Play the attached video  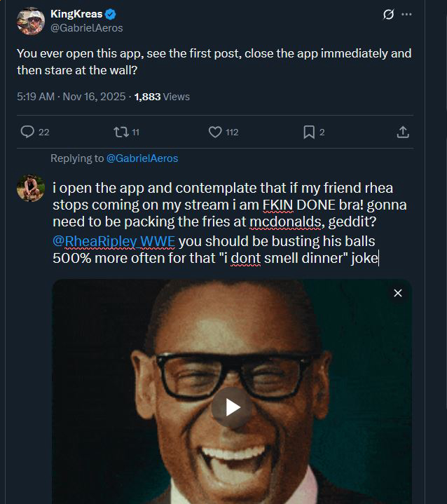tap(232, 407)
